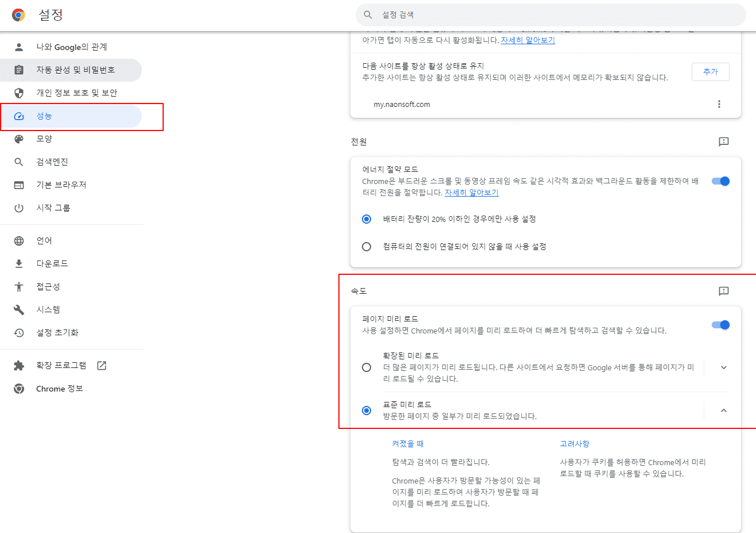Turn off the 페이지 미리 로드 toggle
The width and height of the screenshot is (756, 533).
pyautogui.click(x=719, y=324)
